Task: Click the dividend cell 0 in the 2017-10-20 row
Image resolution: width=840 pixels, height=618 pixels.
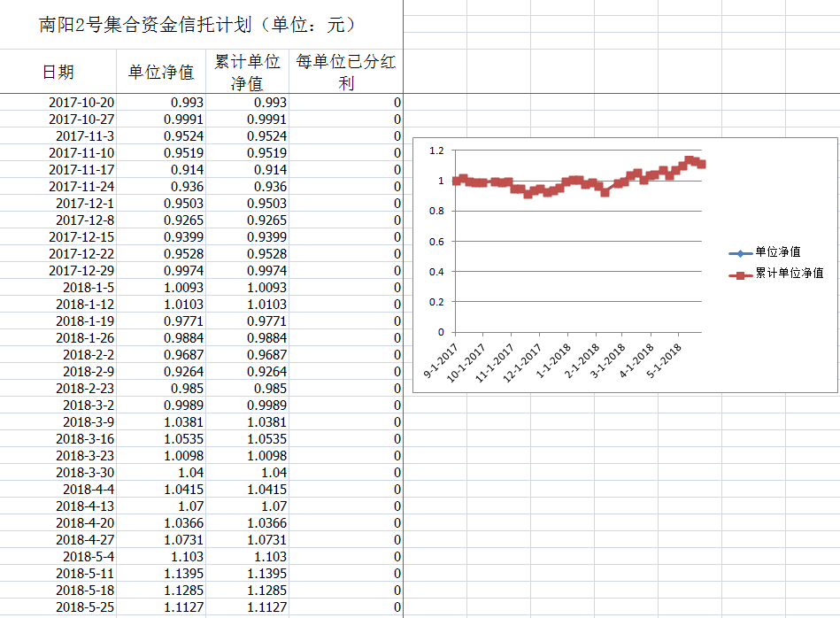Action: pos(397,103)
